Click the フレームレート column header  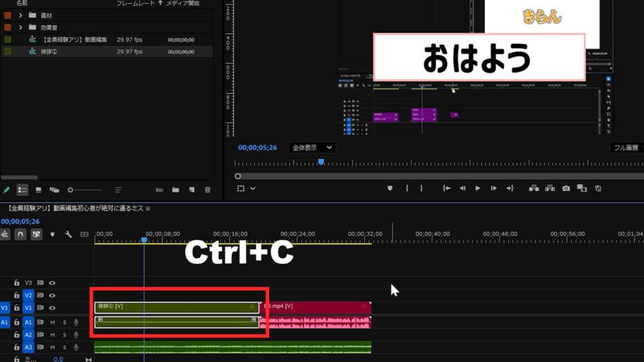click(x=136, y=3)
